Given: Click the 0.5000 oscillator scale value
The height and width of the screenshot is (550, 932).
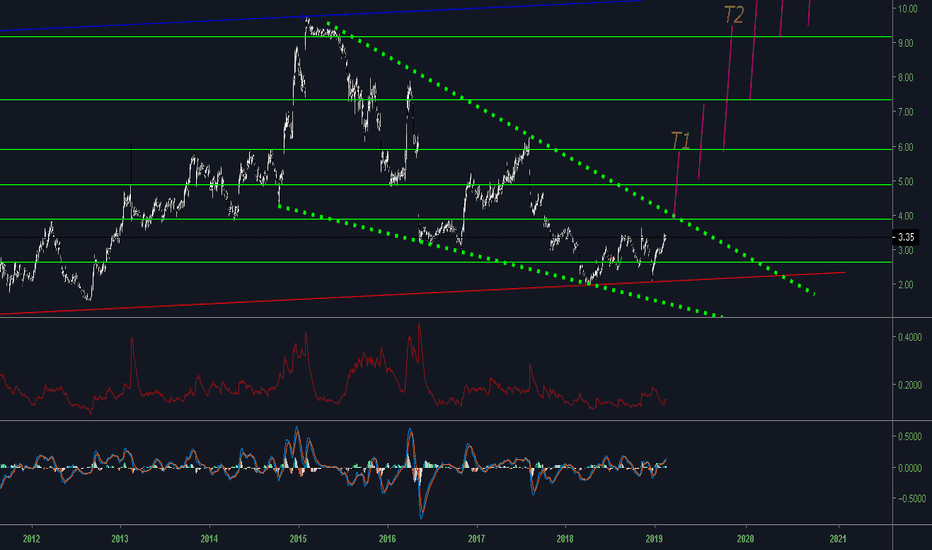Looking at the screenshot, I should point(910,437).
